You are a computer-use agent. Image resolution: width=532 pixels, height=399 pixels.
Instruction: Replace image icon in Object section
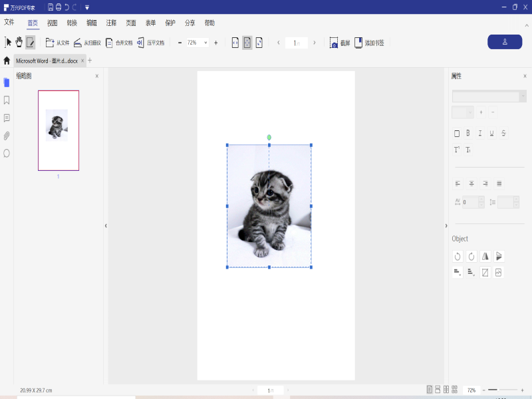pyautogui.click(x=498, y=273)
